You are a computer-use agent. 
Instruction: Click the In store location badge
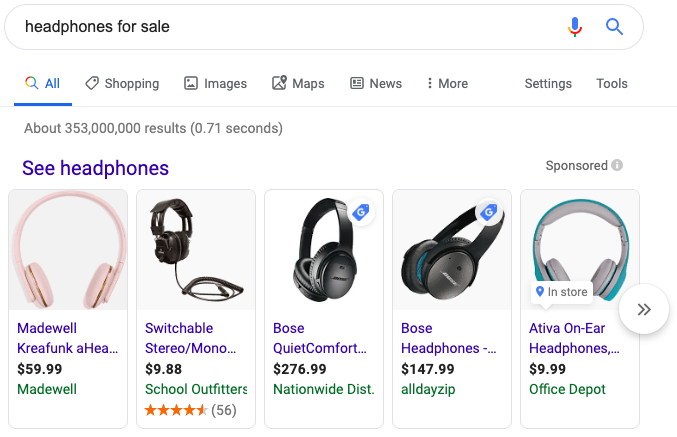561,292
